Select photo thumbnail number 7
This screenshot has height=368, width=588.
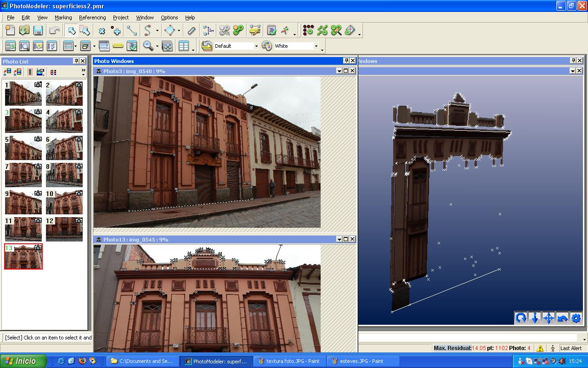[23, 174]
